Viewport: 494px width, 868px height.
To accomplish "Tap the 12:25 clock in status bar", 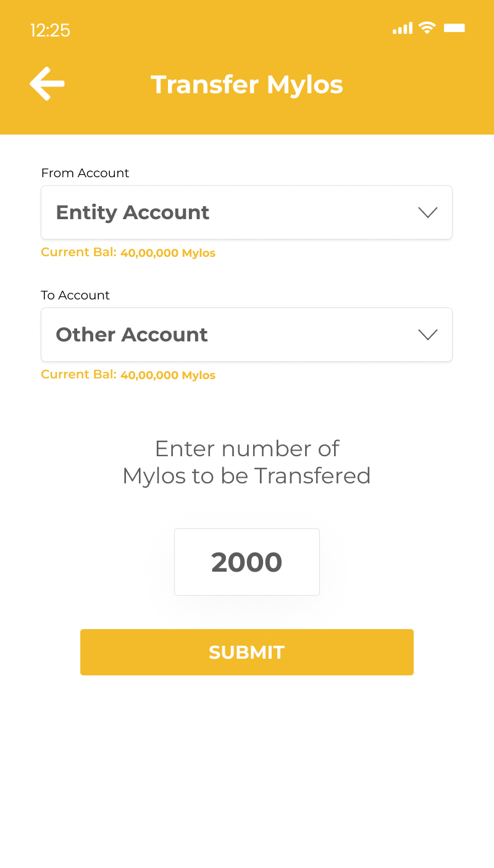I will tap(50, 30).
